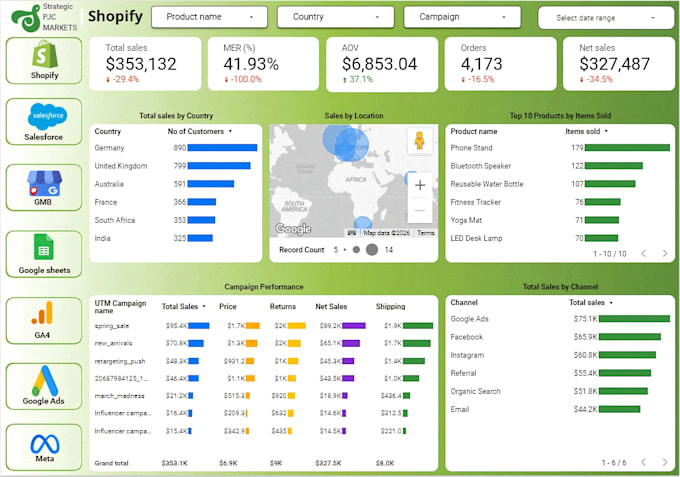This screenshot has width=680, height=477.
Task: Open the Meta dashboard page
Action: pos(44,447)
